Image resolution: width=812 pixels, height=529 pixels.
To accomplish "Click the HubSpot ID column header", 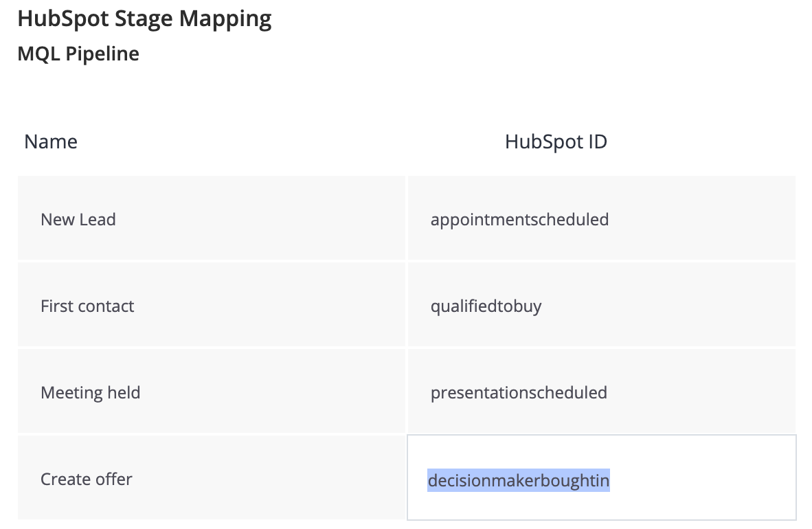I will pyautogui.click(x=556, y=142).
